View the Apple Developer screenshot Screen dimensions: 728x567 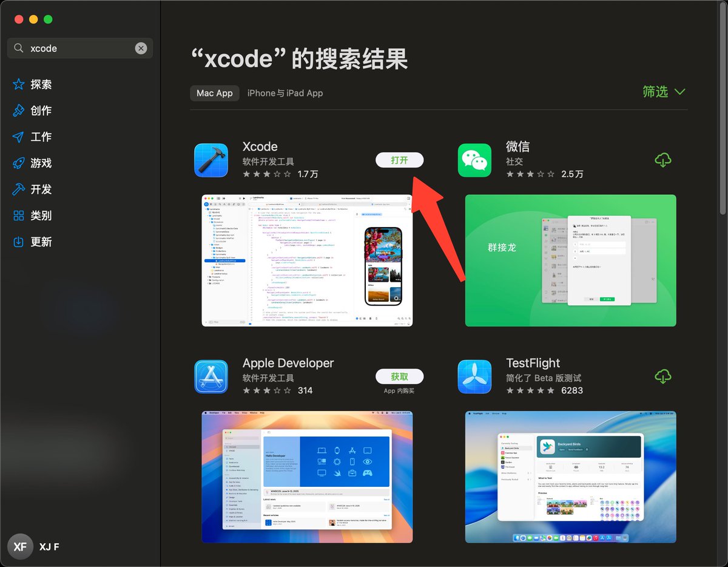click(307, 477)
